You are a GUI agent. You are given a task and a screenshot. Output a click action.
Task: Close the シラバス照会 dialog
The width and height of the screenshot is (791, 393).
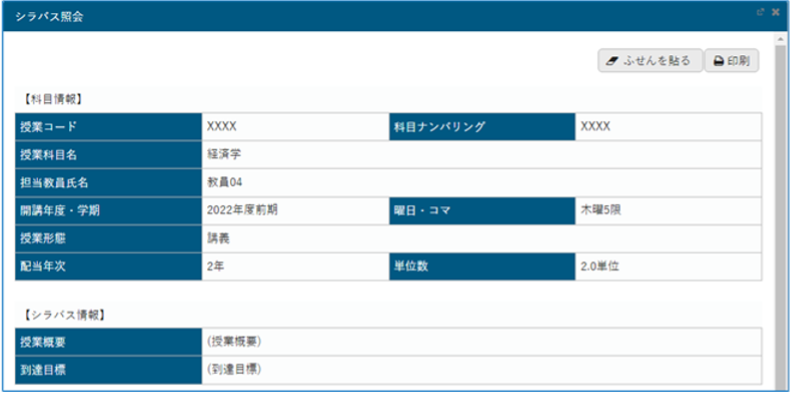point(775,13)
